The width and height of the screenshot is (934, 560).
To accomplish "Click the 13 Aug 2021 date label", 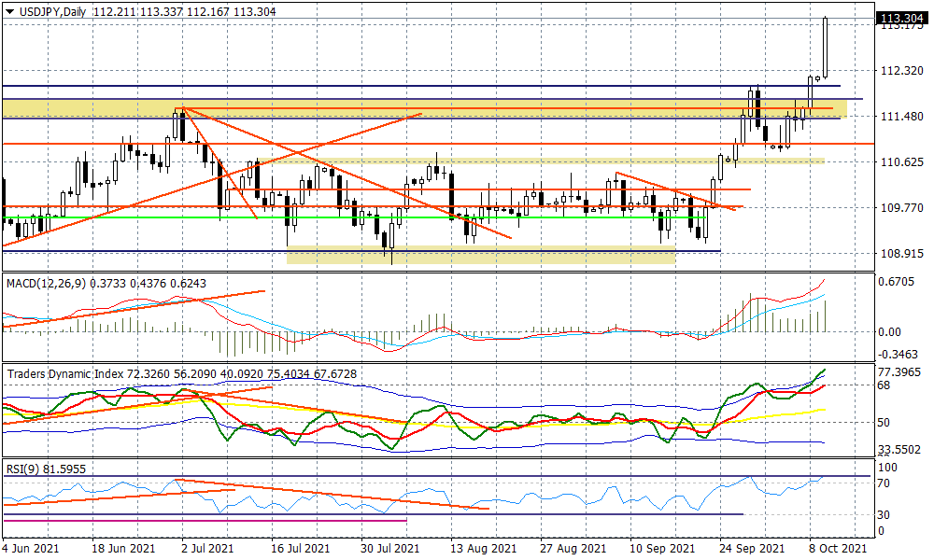I will coord(483,548).
